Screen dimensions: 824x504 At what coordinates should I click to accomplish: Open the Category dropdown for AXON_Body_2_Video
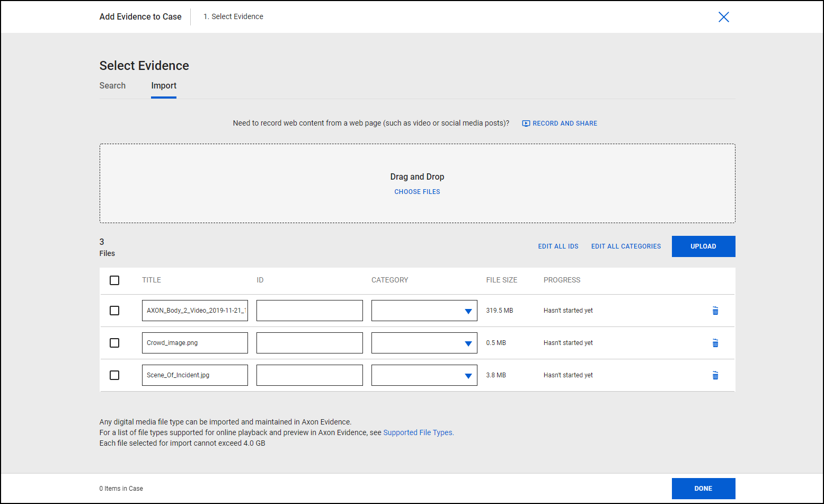pos(468,311)
